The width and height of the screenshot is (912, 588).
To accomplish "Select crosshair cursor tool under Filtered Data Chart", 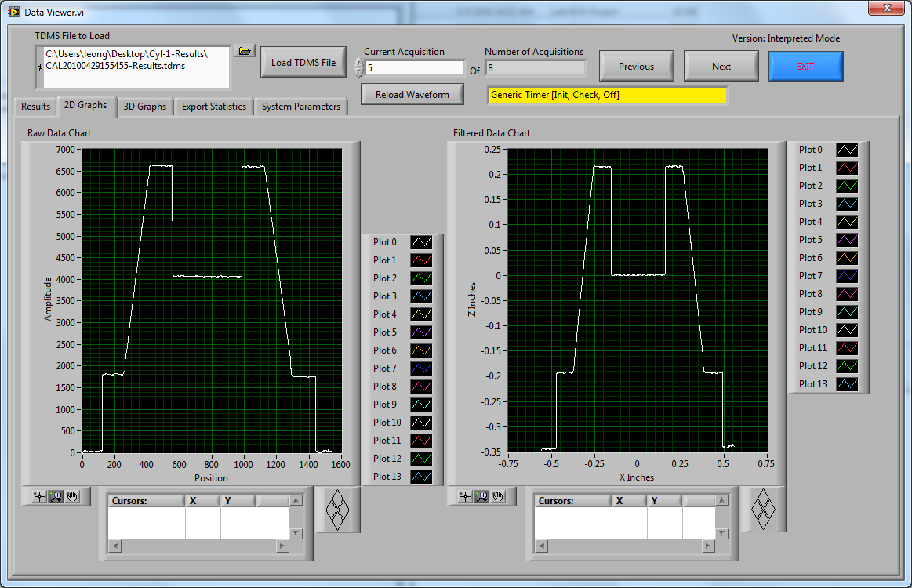I will coord(465,496).
